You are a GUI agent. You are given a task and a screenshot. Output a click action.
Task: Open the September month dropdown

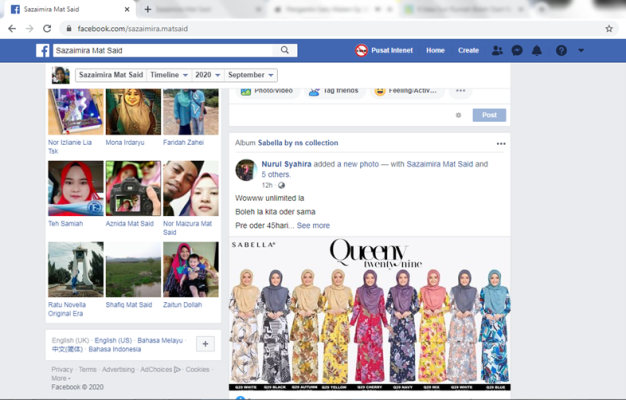[250, 75]
